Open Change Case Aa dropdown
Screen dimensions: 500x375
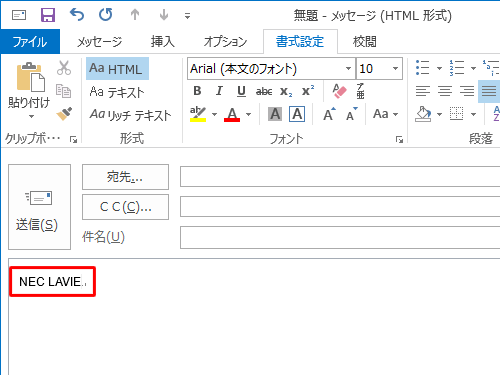(386, 114)
